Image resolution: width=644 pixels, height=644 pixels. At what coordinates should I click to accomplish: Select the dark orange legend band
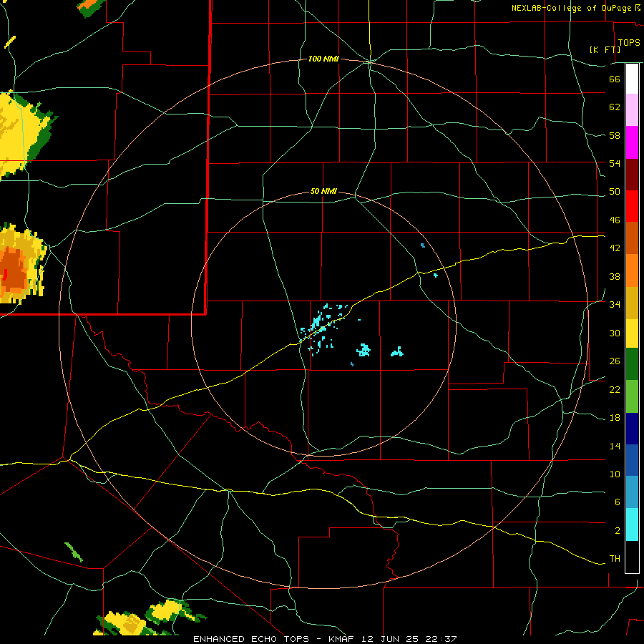(x=632, y=238)
